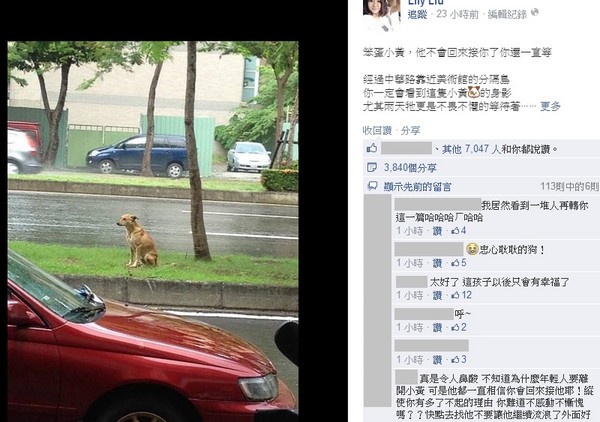
Task: Open the 編輯紀錄 edit history link
Action: (x=507, y=14)
